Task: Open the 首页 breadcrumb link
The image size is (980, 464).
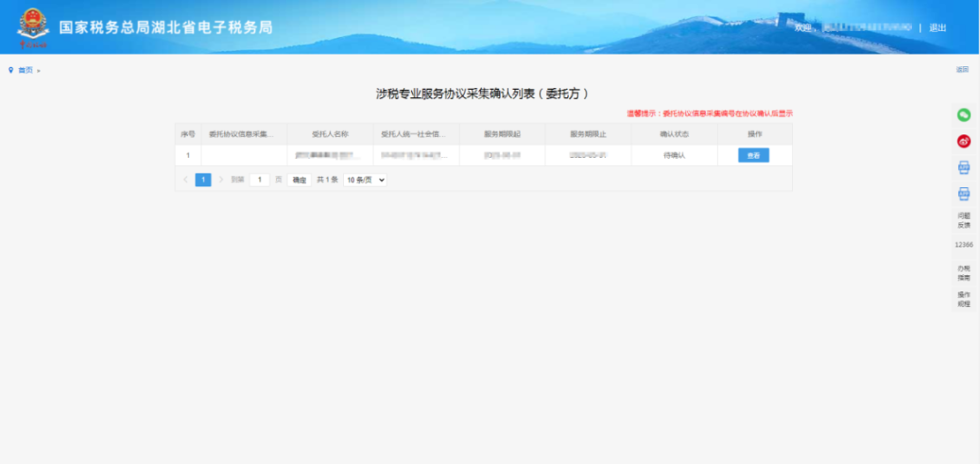Action: [25, 70]
